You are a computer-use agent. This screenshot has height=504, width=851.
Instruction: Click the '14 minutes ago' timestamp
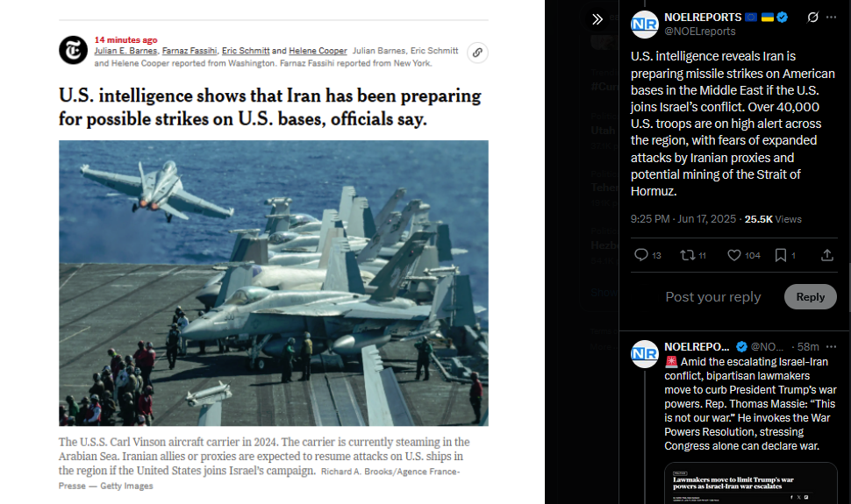coord(126,39)
